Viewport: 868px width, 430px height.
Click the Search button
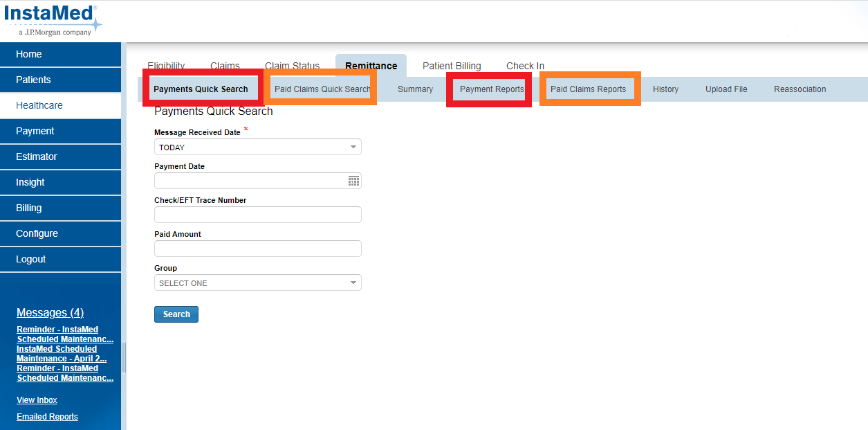coord(176,314)
